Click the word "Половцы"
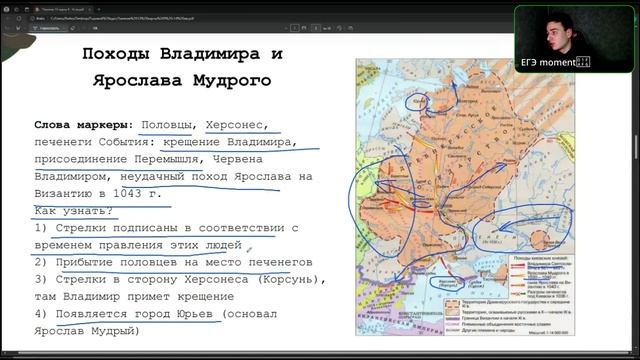 (x=166, y=125)
